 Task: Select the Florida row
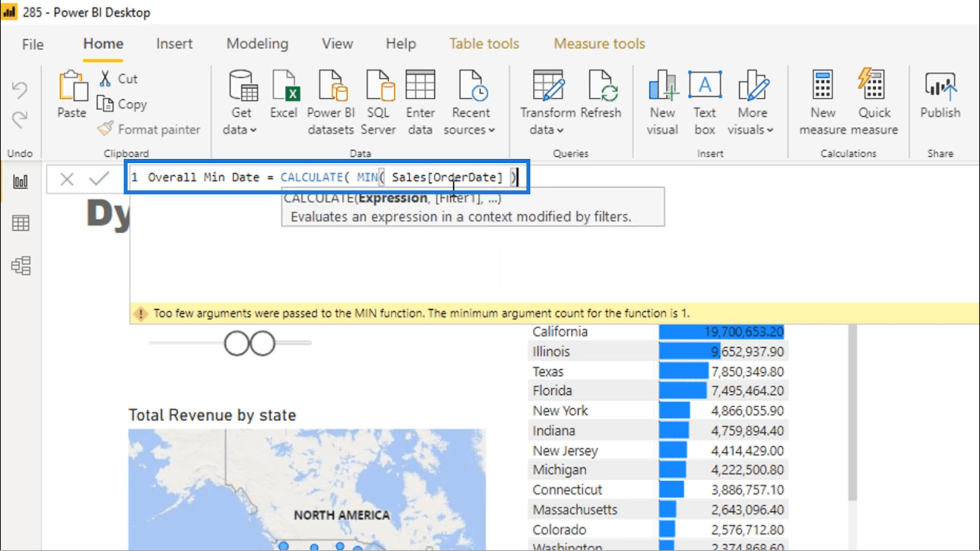658,391
